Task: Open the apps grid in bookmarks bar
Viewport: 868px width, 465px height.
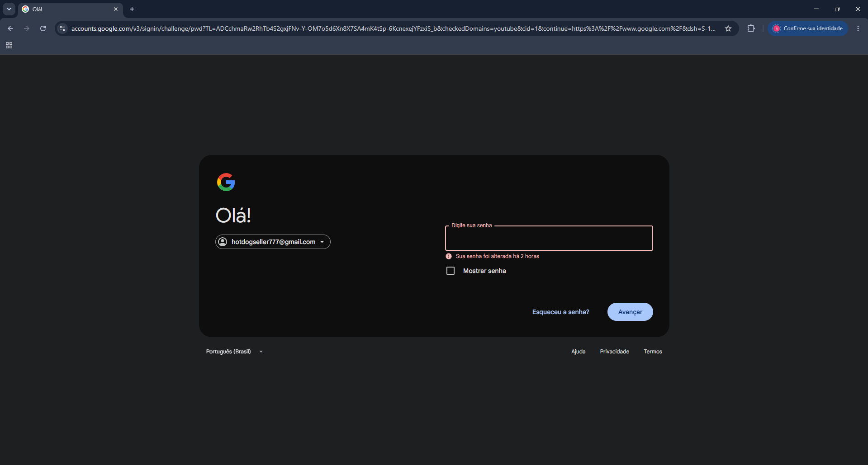Action: pos(9,45)
